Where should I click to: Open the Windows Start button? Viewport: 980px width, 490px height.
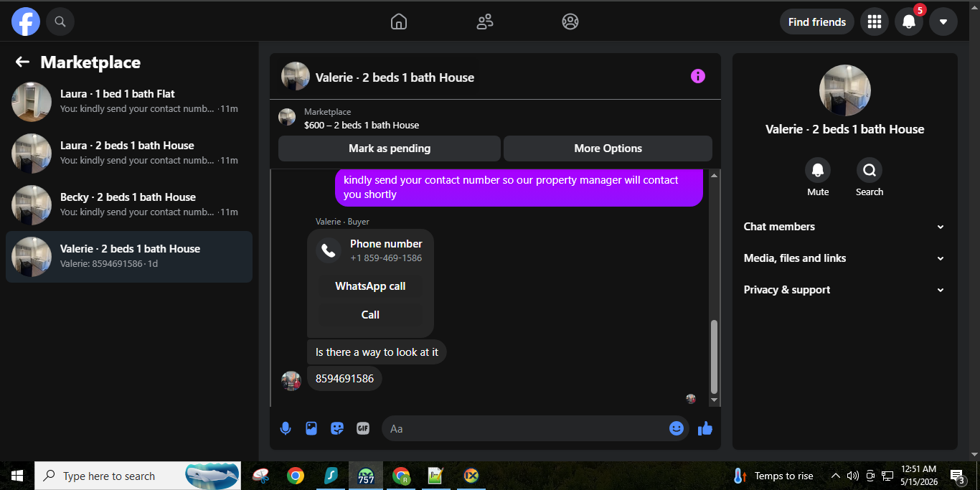[x=17, y=476]
